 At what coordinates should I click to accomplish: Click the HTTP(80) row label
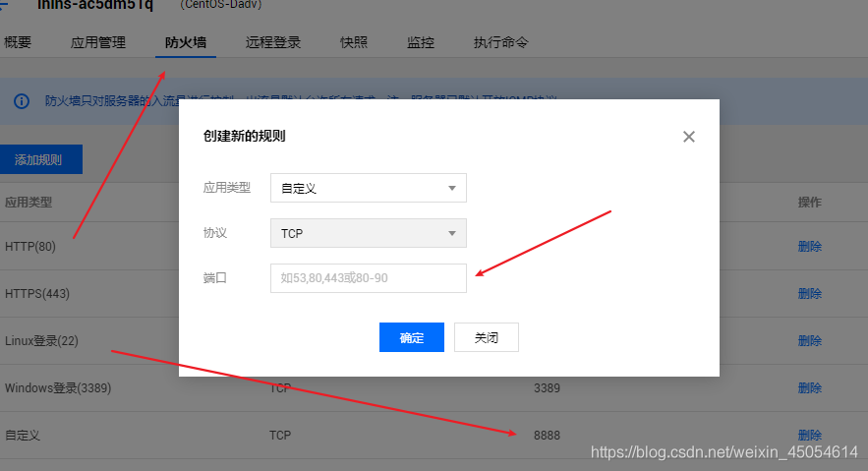(30, 246)
